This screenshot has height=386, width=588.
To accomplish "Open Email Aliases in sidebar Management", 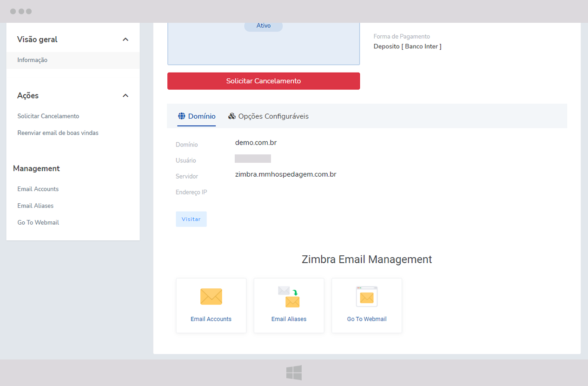I will tap(35, 206).
